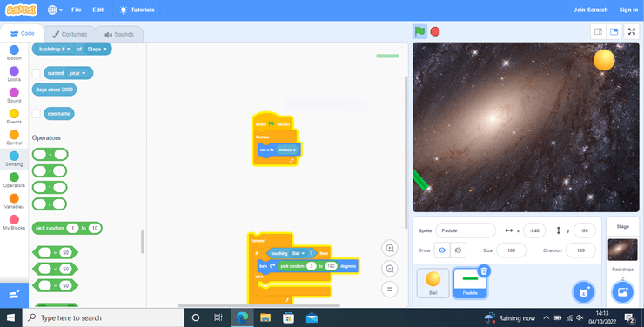Open the year dropdown in current block
The image size is (644, 327).
(x=77, y=73)
